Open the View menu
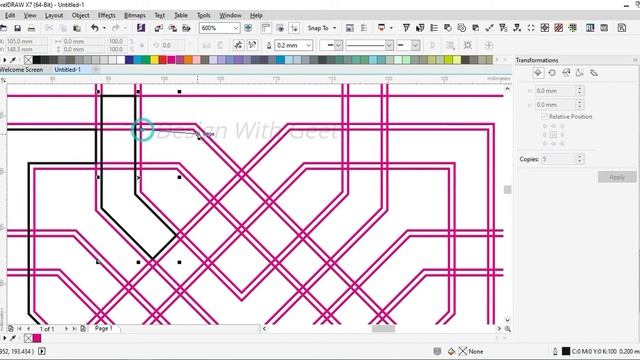The image size is (640, 360). coord(30,15)
